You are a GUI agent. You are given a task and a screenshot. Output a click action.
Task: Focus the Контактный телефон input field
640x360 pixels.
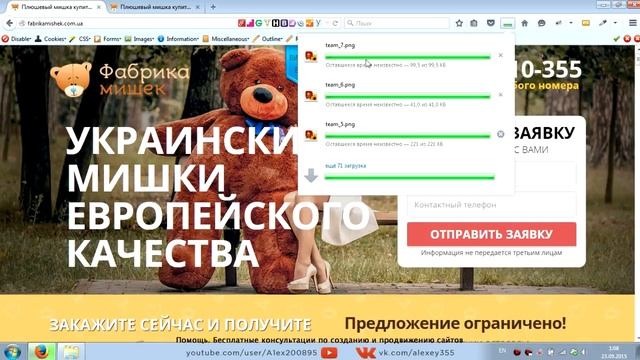click(x=491, y=204)
